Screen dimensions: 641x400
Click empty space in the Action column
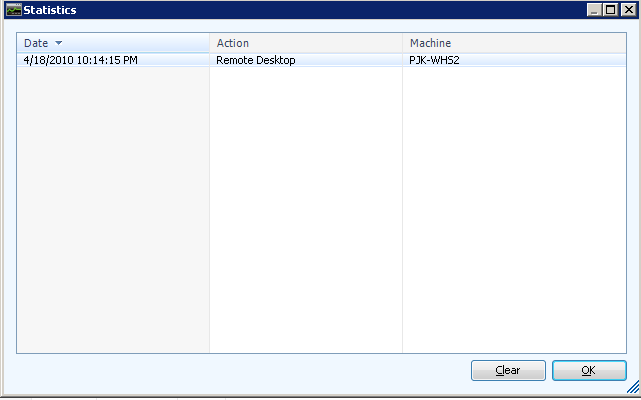305,200
